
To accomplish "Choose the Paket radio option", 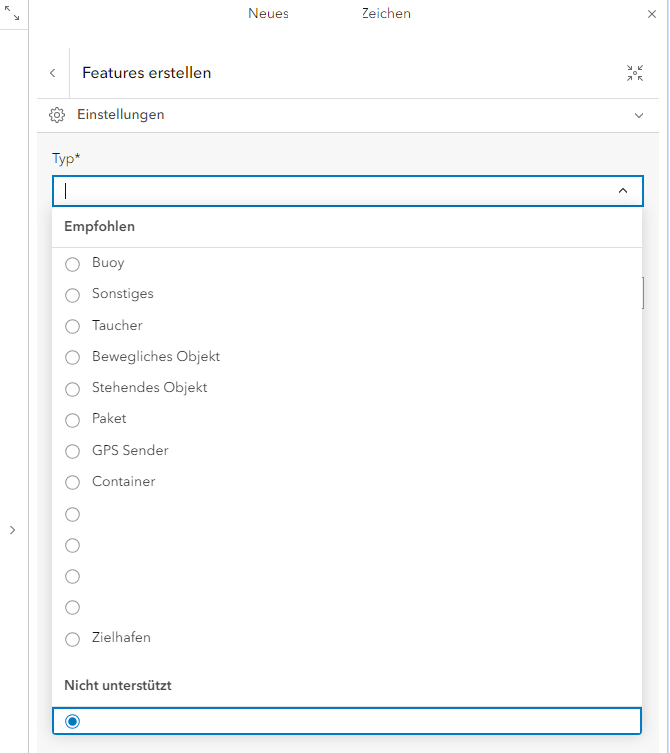I will pyautogui.click(x=73, y=420).
